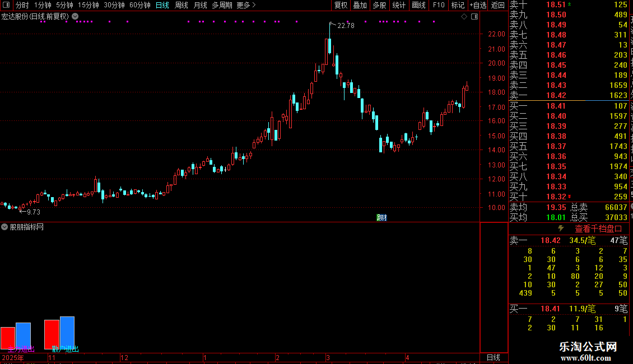Select 卖五 ask row at 18.46
The height and width of the screenshot is (364, 633).
569,55
